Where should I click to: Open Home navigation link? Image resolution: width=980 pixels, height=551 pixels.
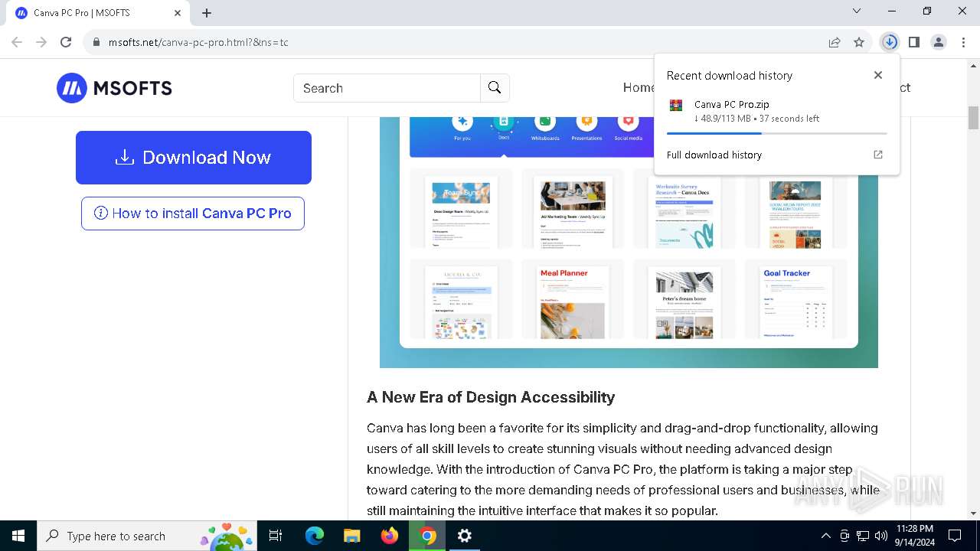[x=639, y=87]
